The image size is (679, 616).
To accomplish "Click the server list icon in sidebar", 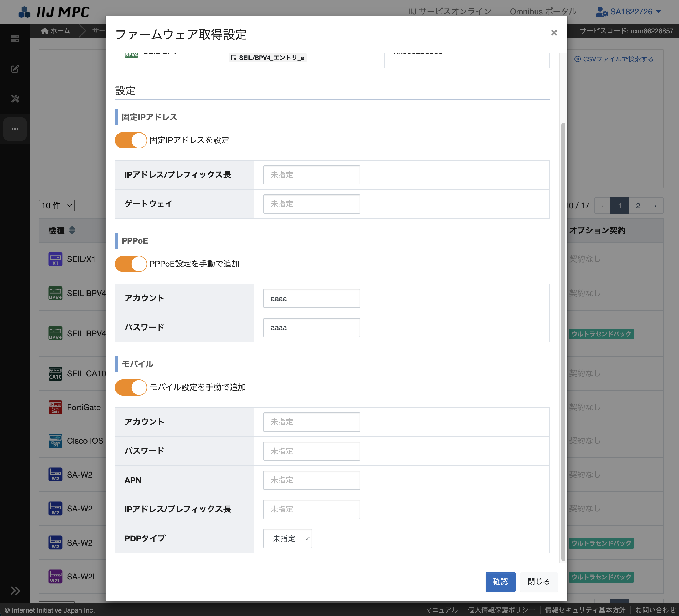I will [x=15, y=39].
